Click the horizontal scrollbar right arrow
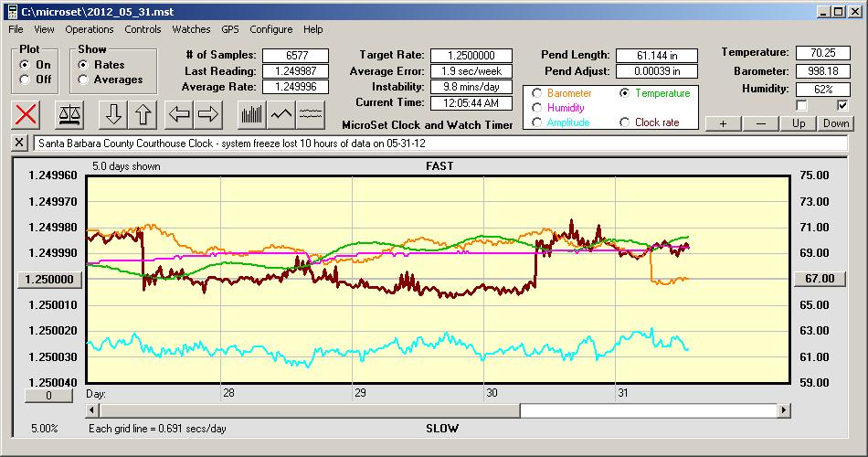Viewport: 868px width, 457px height. [x=783, y=410]
